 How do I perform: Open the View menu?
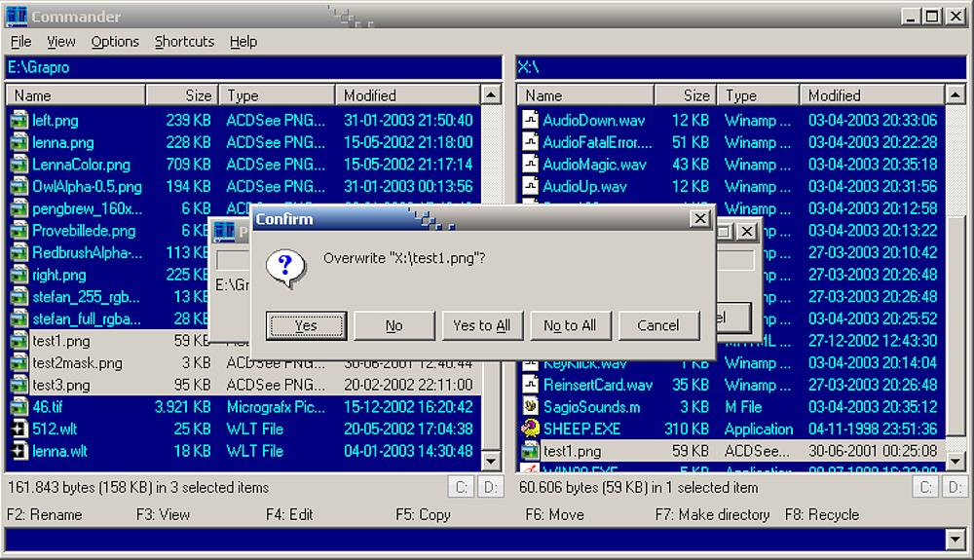tap(60, 42)
